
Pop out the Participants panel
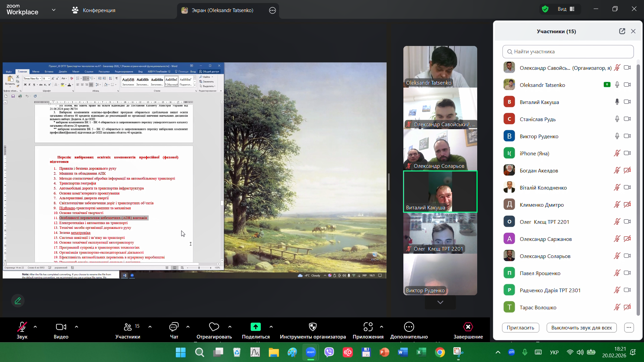tap(622, 31)
